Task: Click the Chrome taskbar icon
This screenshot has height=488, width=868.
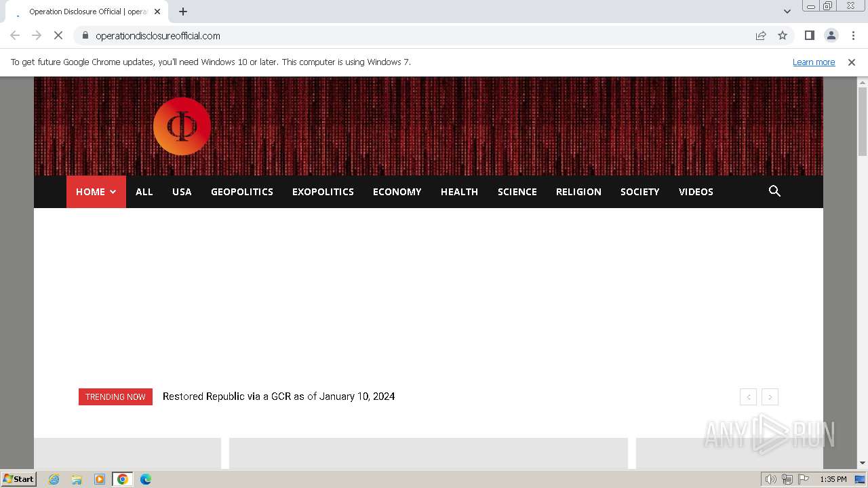Action: (123, 479)
